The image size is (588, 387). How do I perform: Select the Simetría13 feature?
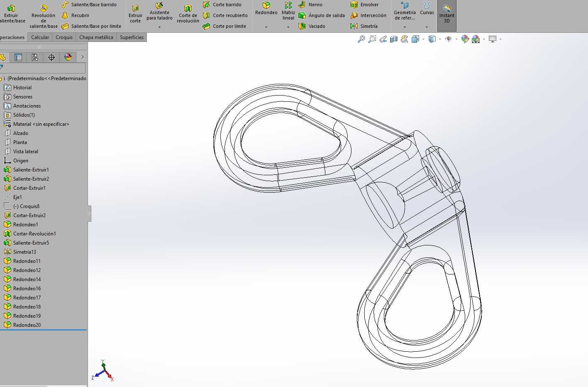(24, 252)
